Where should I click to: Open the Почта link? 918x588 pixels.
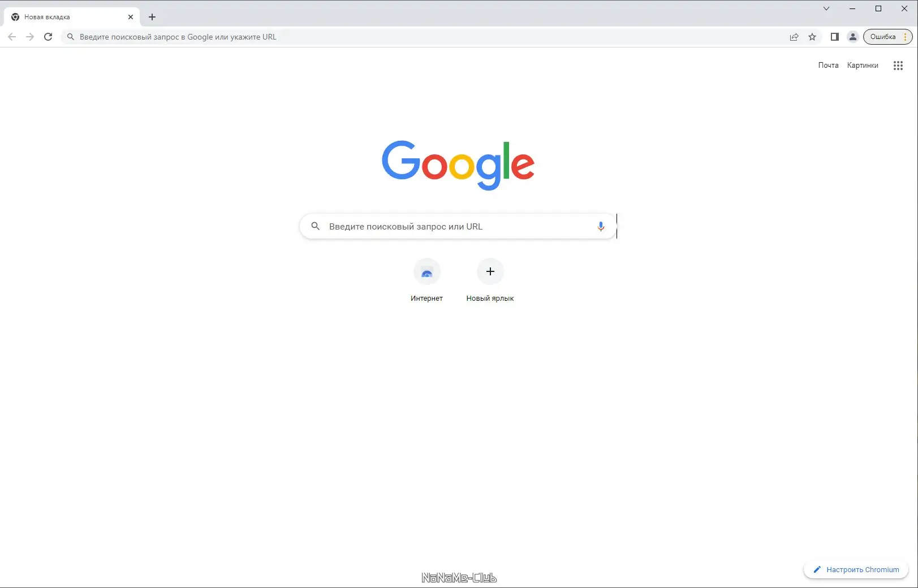click(x=828, y=66)
